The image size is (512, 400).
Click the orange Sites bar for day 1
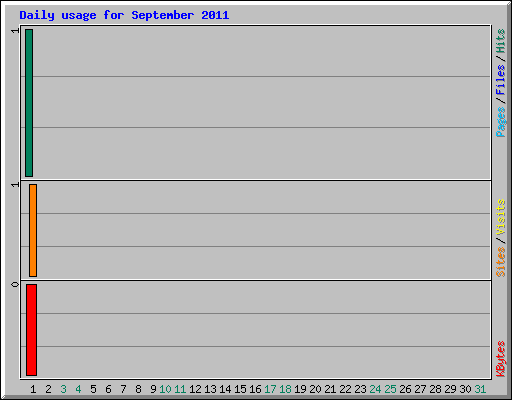[x=33, y=230]
